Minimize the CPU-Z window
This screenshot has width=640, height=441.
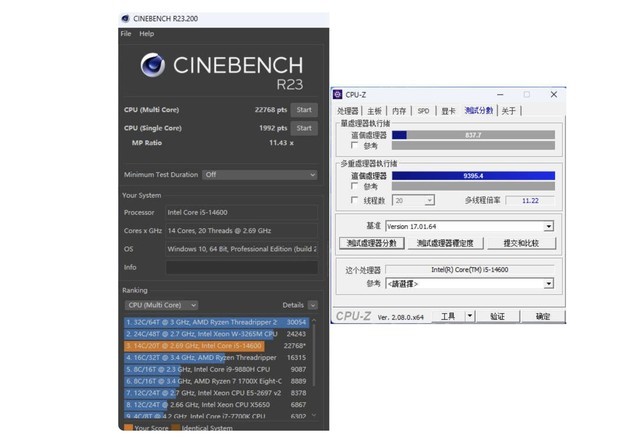(500, 95)
